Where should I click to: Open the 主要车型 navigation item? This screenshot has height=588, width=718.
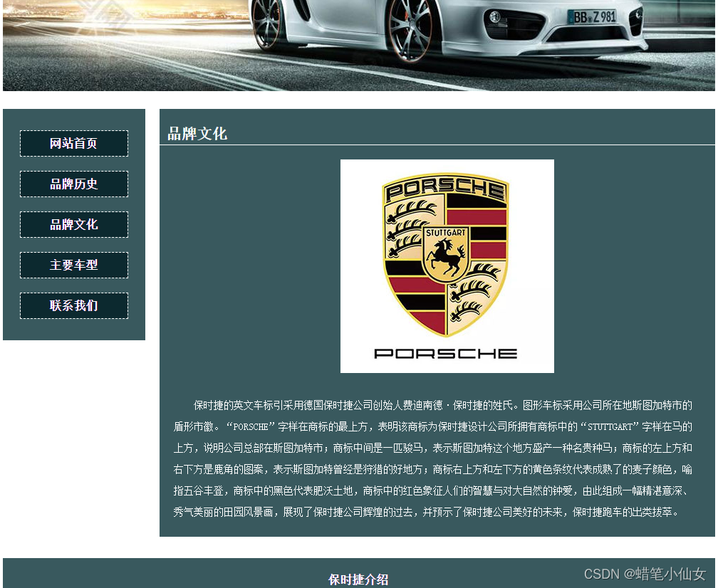pyautogui.click(x=74, y=265)
